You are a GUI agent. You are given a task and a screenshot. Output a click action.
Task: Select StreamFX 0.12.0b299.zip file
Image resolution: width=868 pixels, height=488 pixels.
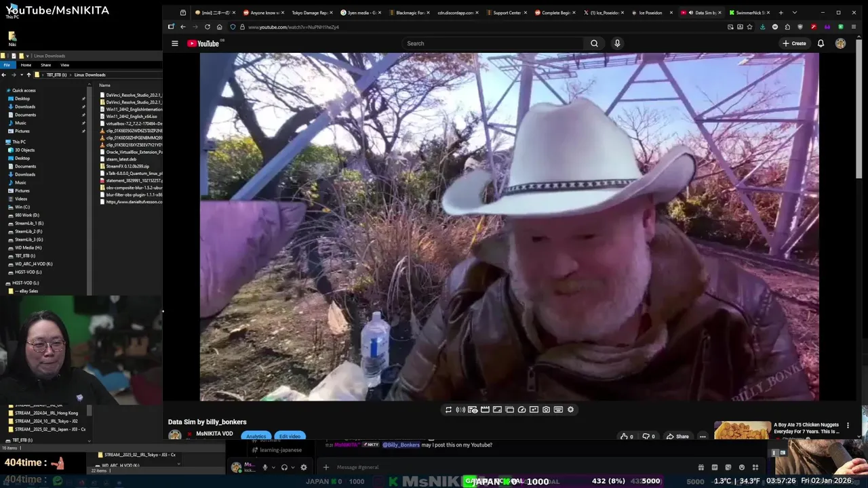(127, 166)
